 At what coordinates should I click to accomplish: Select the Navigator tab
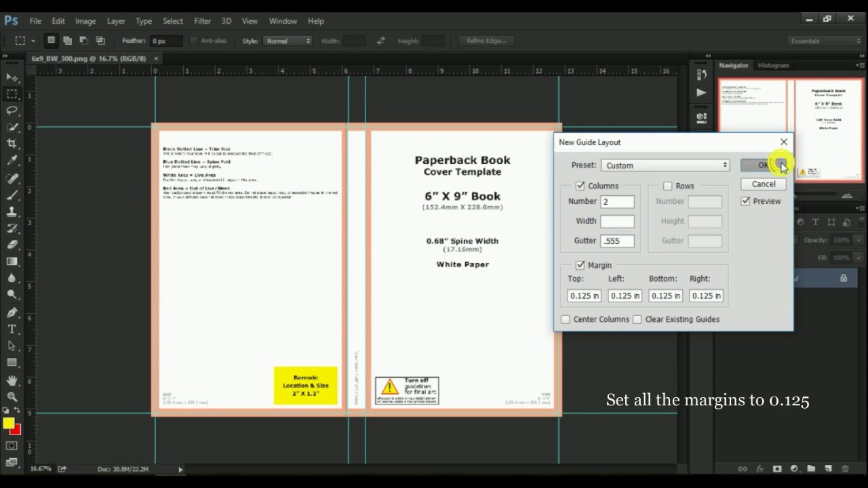(734, 66)
